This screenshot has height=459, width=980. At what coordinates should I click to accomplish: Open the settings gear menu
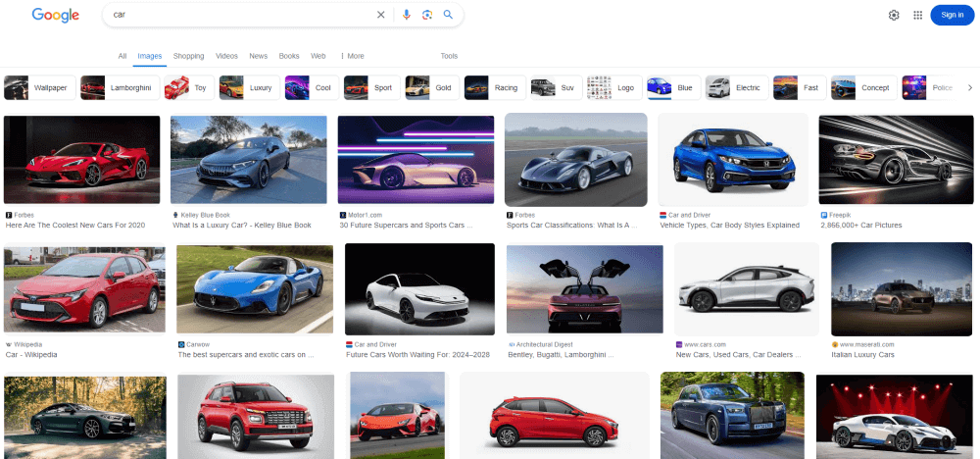pos(894,15)
